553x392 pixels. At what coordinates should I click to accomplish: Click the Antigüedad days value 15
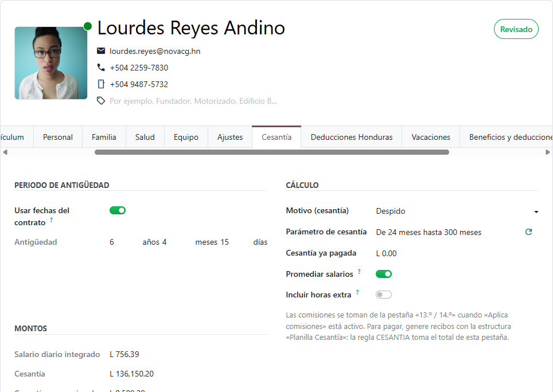point(225,242)
